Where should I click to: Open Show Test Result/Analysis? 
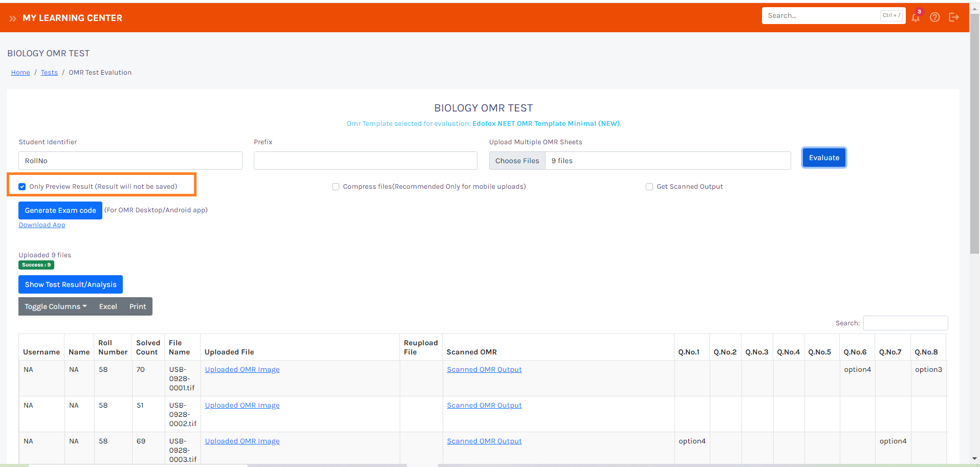pos(71,284)
